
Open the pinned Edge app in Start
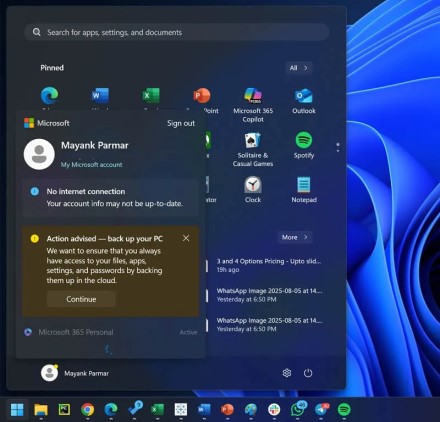tap(50, 96)
